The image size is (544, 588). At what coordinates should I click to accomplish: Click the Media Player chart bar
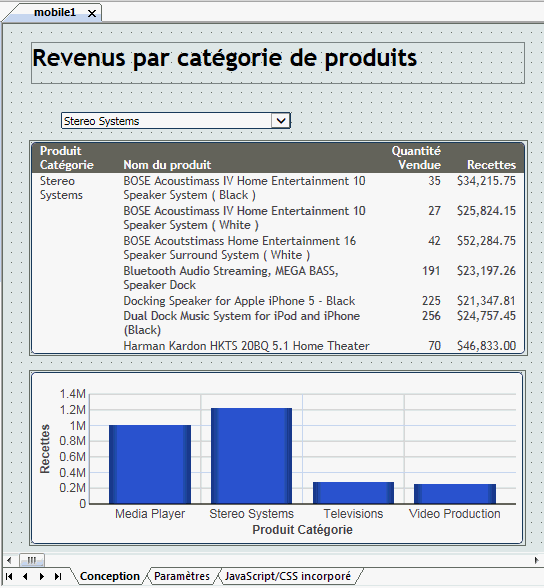click(x=150, y=464)
